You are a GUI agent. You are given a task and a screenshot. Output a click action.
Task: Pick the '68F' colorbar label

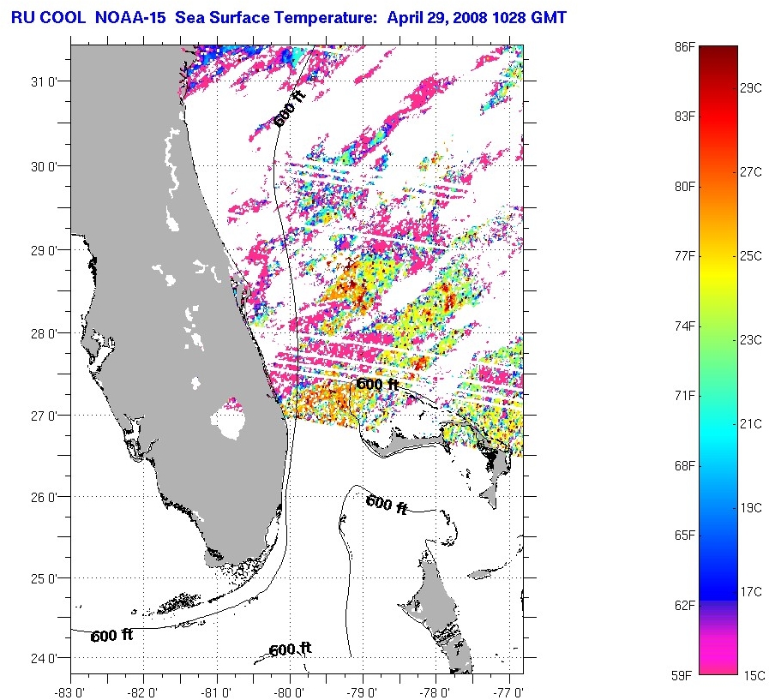(685, 466)
